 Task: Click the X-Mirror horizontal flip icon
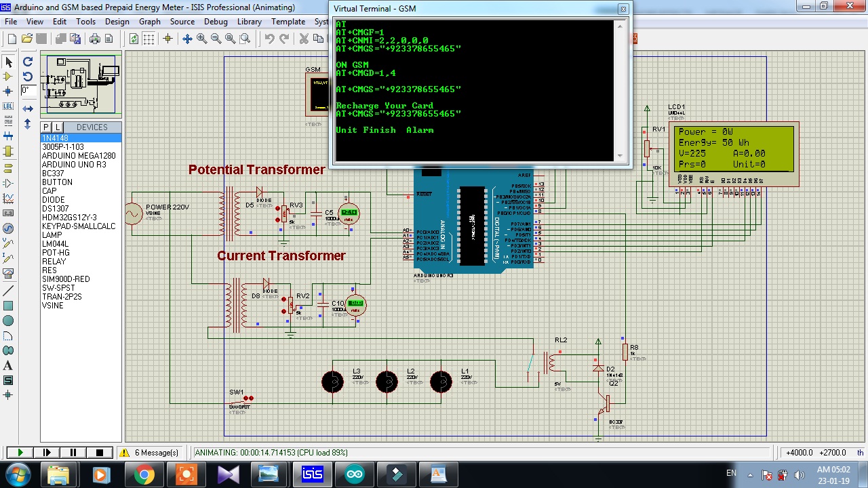point(28,108)
